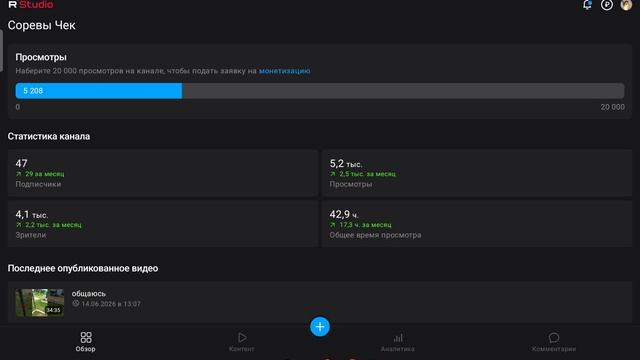Select the Общее время просмотра card
Image resolution: width=640 pixels, height=360 pixels.
[477, 224]
